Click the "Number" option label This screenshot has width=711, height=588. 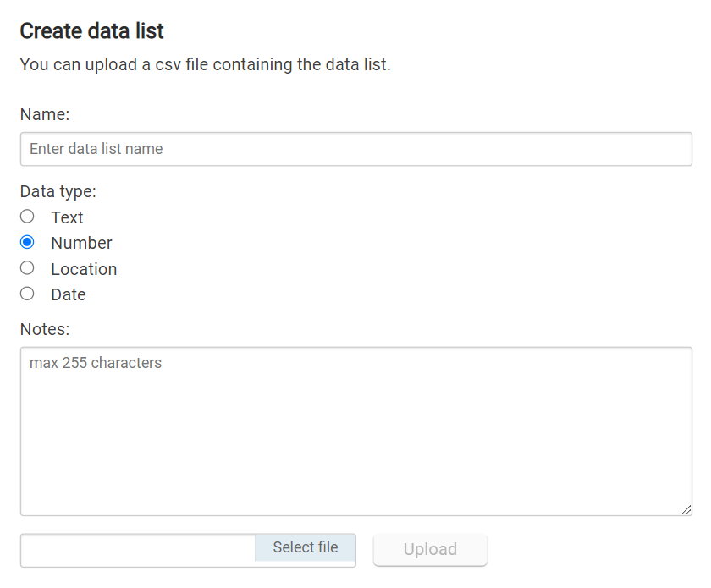(x=81, y=243)
